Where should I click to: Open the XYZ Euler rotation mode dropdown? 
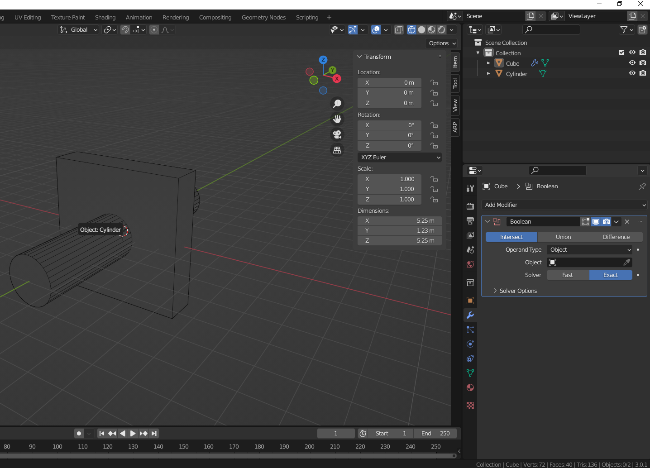click(400, 158)
